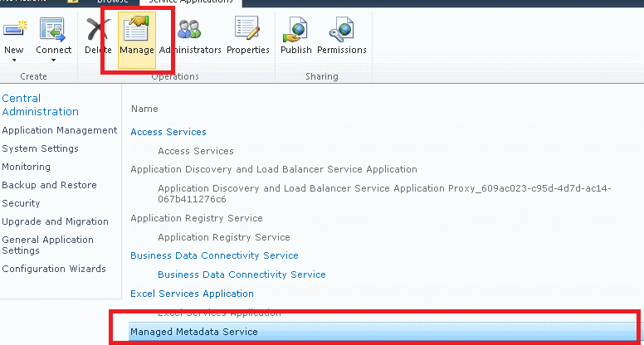
Task: Go to Backup and Restore
Action: [49, 185]
